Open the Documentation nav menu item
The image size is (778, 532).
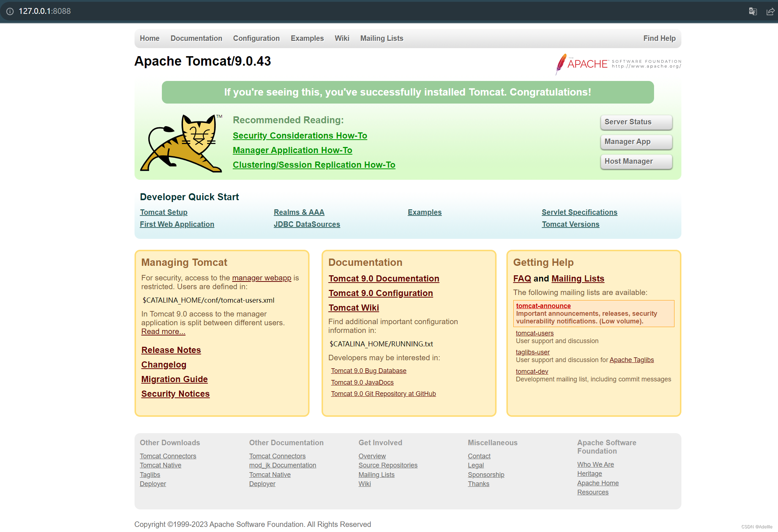tap(196, 38)
